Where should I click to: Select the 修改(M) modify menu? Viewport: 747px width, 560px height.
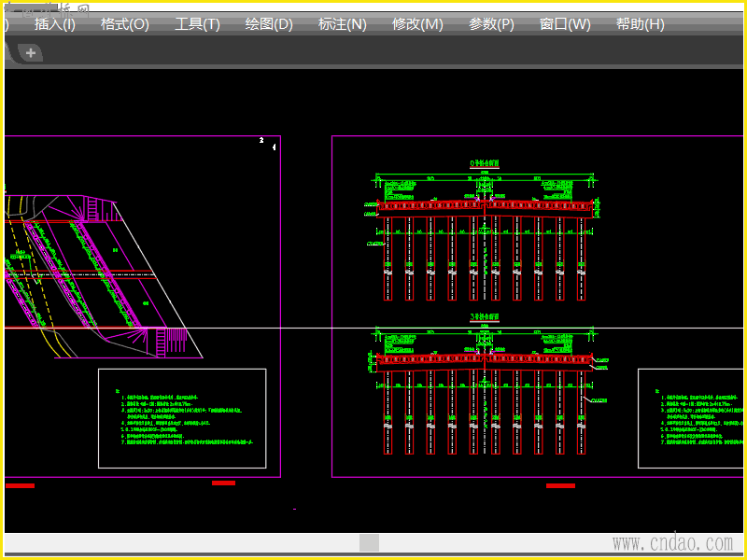coord(417,24)
